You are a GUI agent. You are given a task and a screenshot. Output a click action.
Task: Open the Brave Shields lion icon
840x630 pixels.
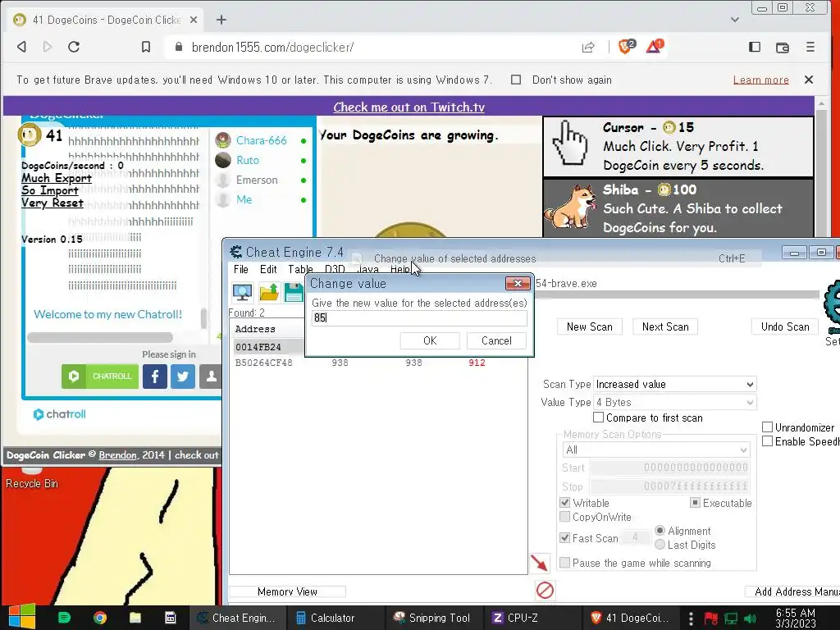pyautogui.click(x=626, y=47)
